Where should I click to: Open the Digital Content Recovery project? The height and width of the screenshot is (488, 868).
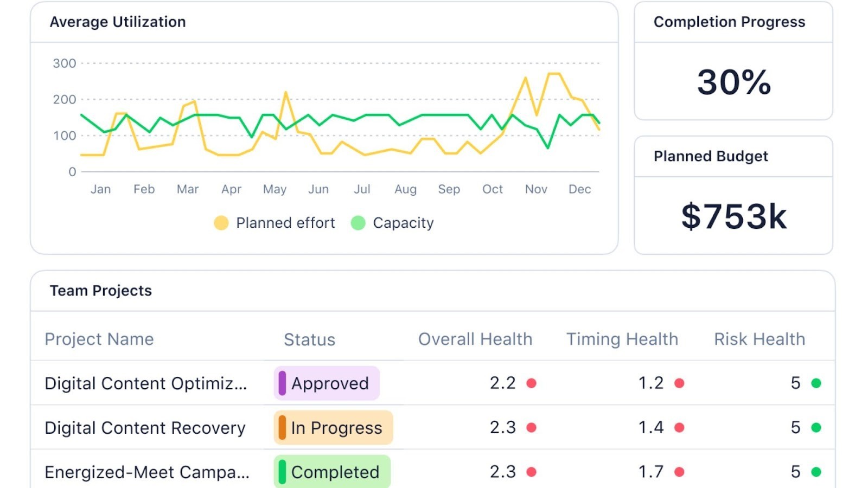point(144,428)
